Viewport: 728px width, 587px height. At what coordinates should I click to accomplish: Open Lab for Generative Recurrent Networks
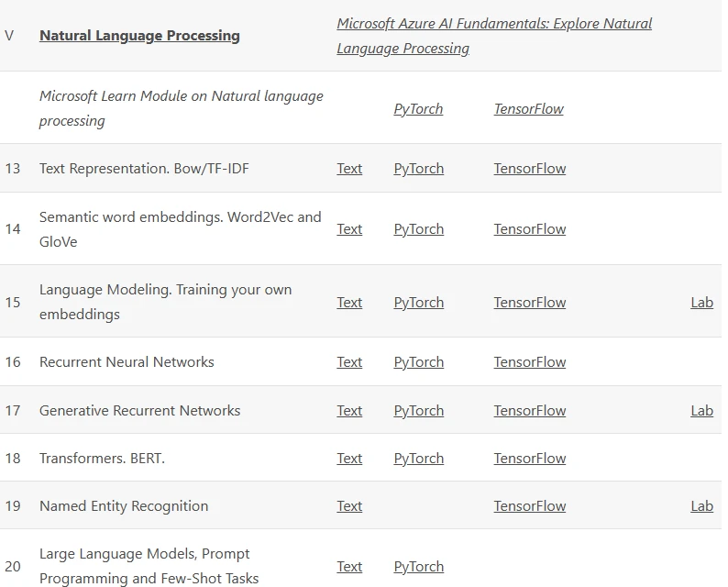(x=701, y=411)
